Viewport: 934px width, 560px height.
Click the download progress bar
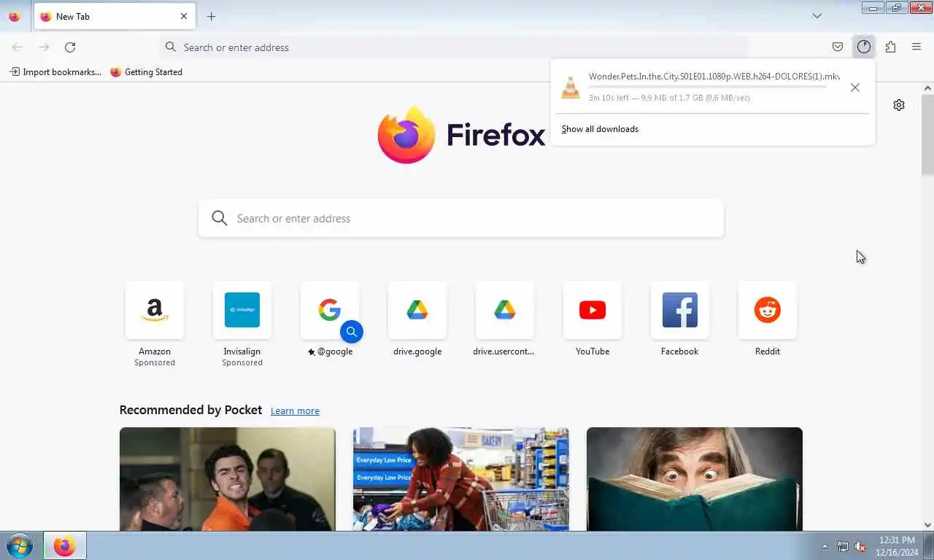click(x=708, y=87)
